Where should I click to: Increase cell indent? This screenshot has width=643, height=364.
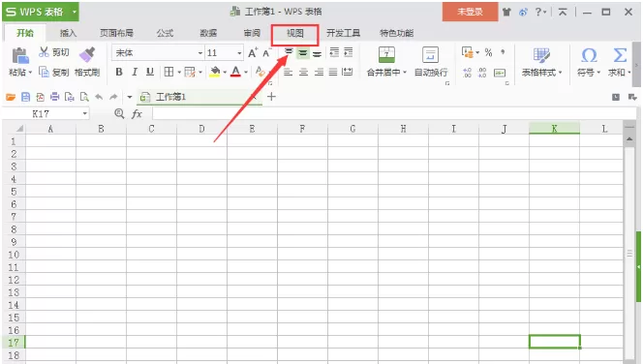point(349,52)
